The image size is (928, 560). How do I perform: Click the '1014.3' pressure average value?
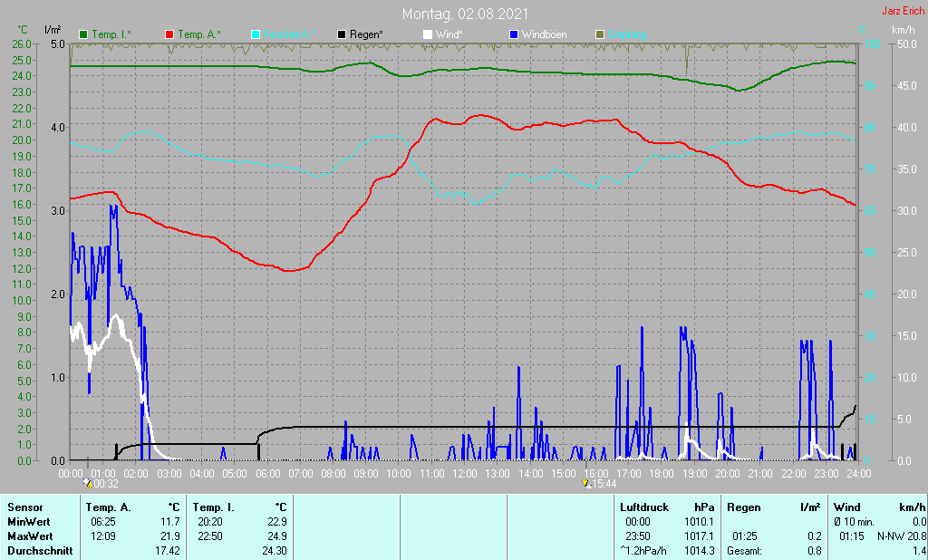[x=699, y=551]
